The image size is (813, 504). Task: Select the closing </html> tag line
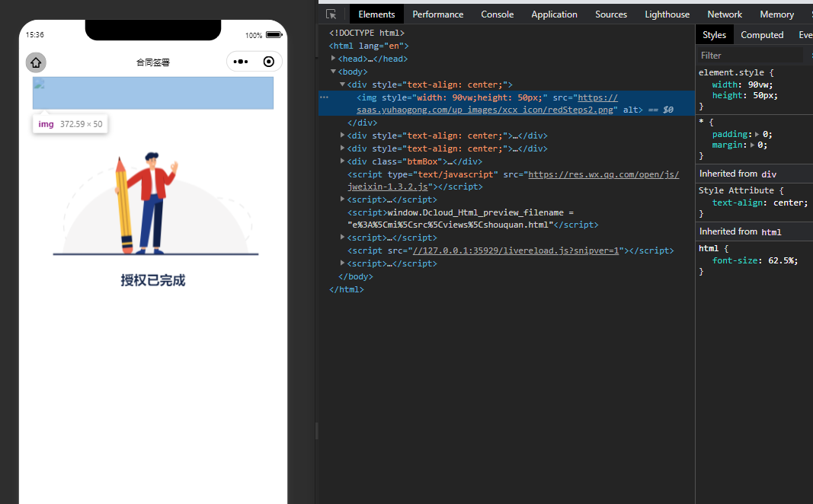(347, 289)
